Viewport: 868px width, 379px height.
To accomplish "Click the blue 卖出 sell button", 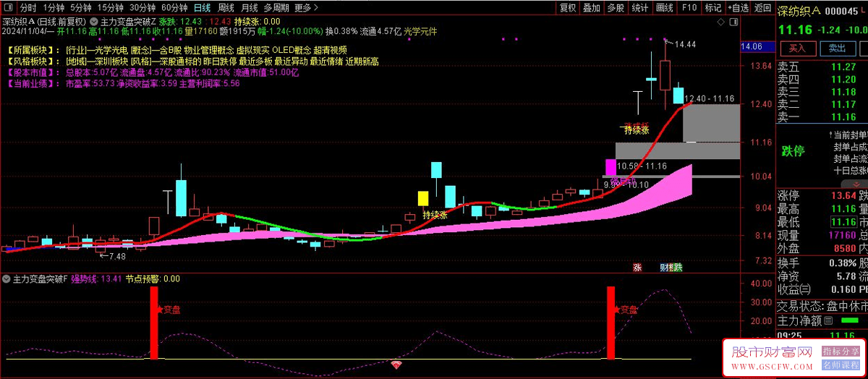I will tap(837, 48).
